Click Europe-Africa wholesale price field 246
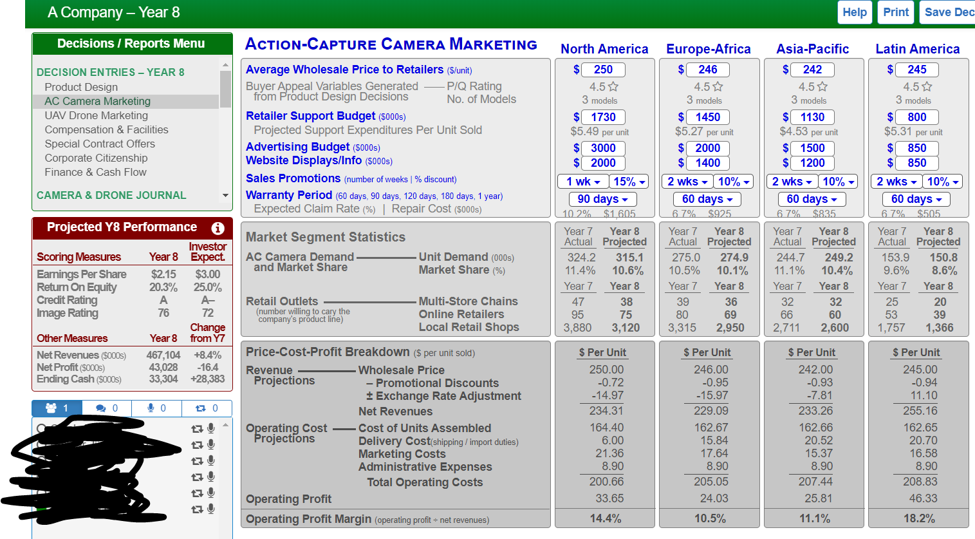 (x=708, y=70)
